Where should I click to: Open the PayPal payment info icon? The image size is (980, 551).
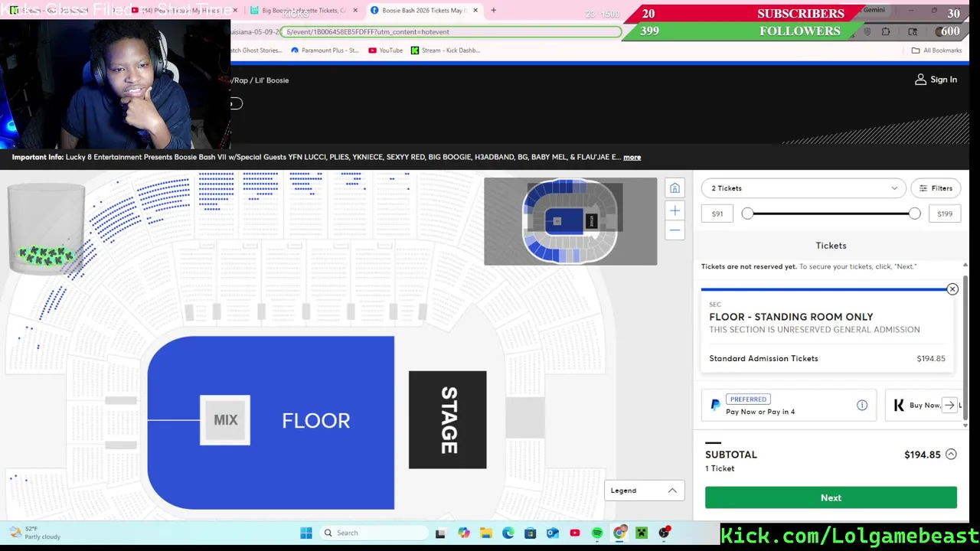862,405
